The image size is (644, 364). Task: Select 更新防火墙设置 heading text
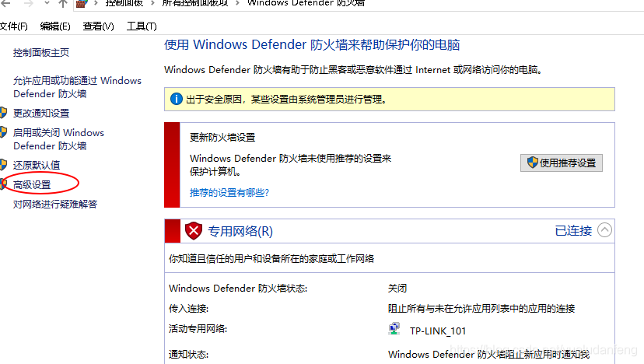tap(222, 138)
